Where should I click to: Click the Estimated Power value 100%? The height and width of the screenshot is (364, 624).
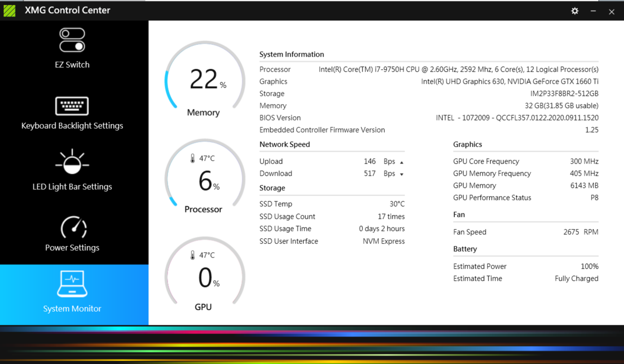pos(590,266)
